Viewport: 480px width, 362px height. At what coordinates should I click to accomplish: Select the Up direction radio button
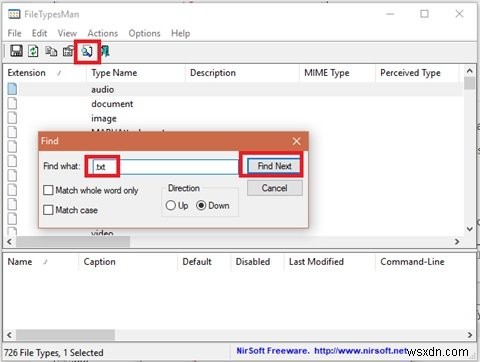tap(171, 205)
